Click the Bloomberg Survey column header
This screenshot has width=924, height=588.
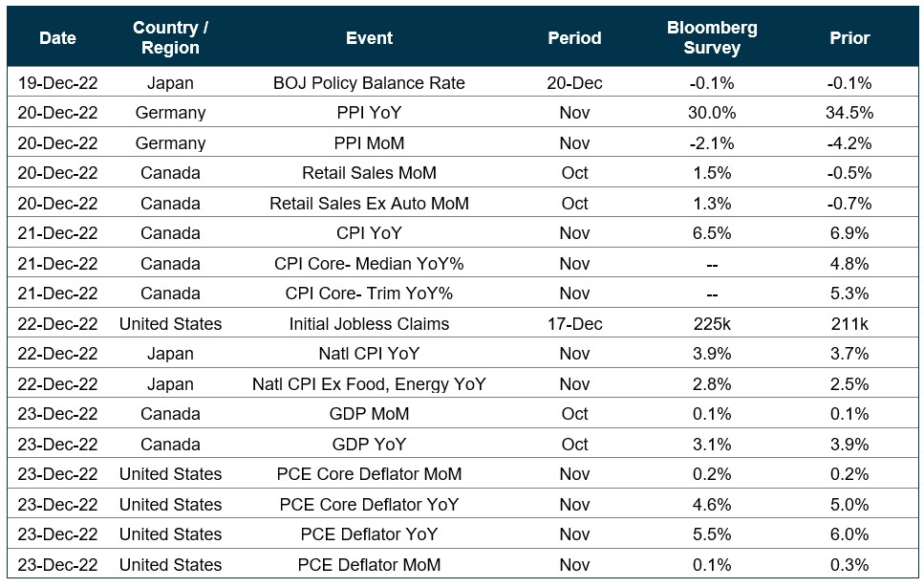pyautogui.click(x=712, y=38)
